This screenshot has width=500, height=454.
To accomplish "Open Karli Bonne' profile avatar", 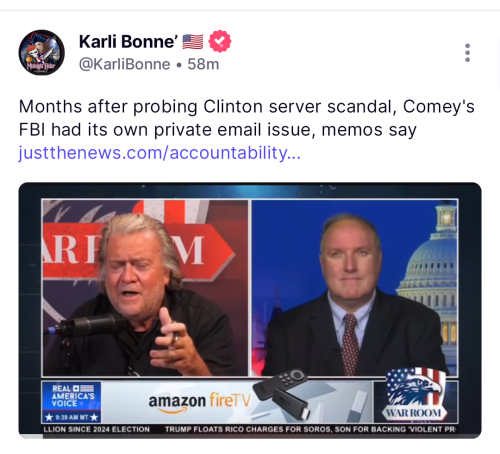I will tap(41, 52).
